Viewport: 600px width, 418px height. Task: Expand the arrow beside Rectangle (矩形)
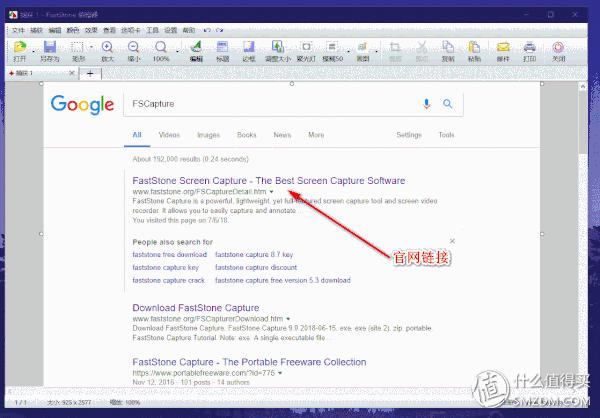pyautogui.click(x=91, y=47)
